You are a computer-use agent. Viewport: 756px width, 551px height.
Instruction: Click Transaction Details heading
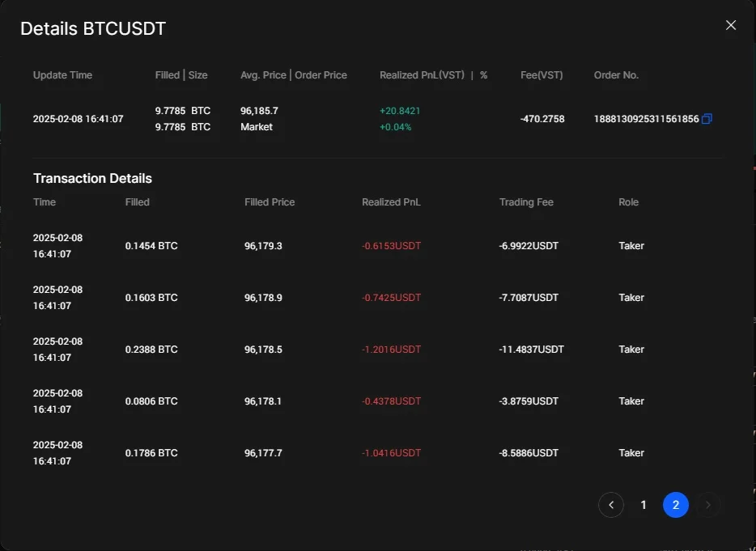[92, 178]
